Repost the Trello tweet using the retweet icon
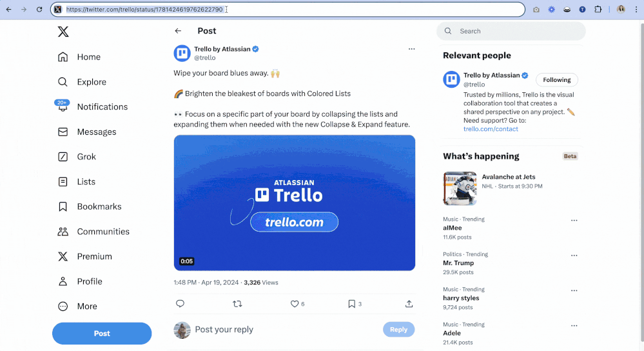 [237, 304]
